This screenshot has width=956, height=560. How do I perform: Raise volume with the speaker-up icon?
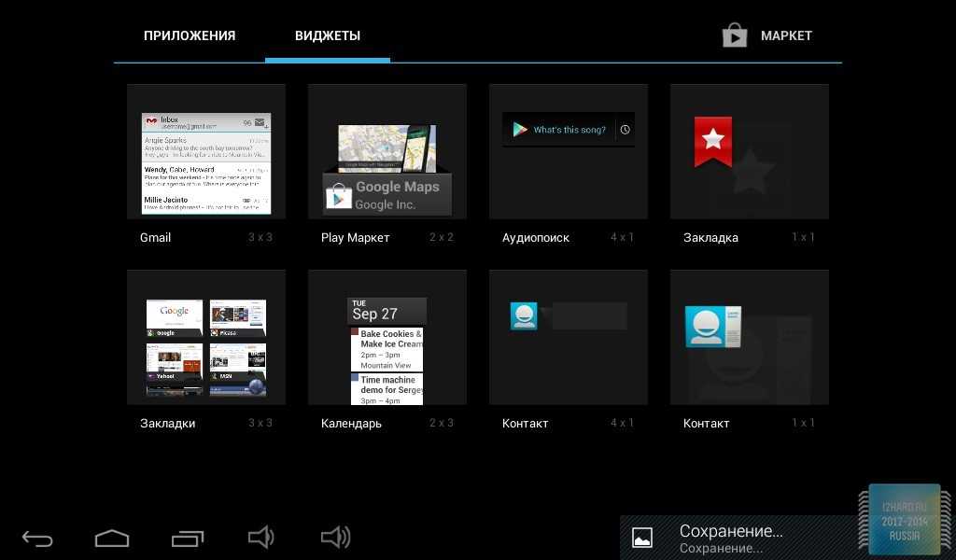click(335, 537)
